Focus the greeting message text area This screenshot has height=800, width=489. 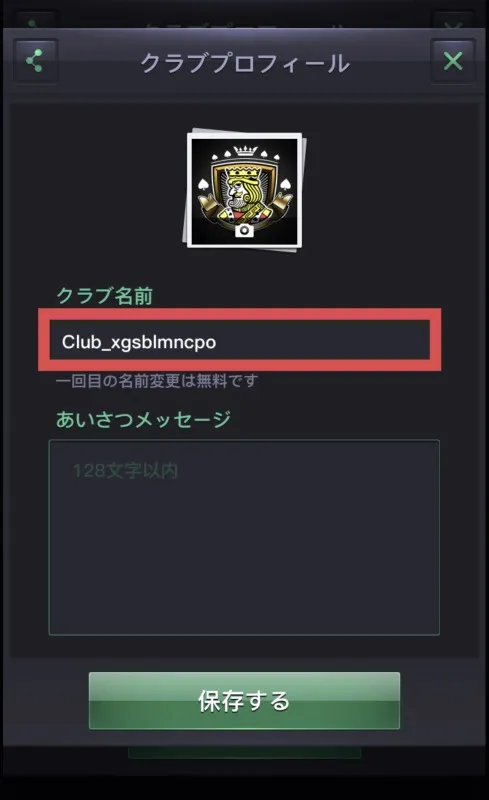click(x=244, y=537)
